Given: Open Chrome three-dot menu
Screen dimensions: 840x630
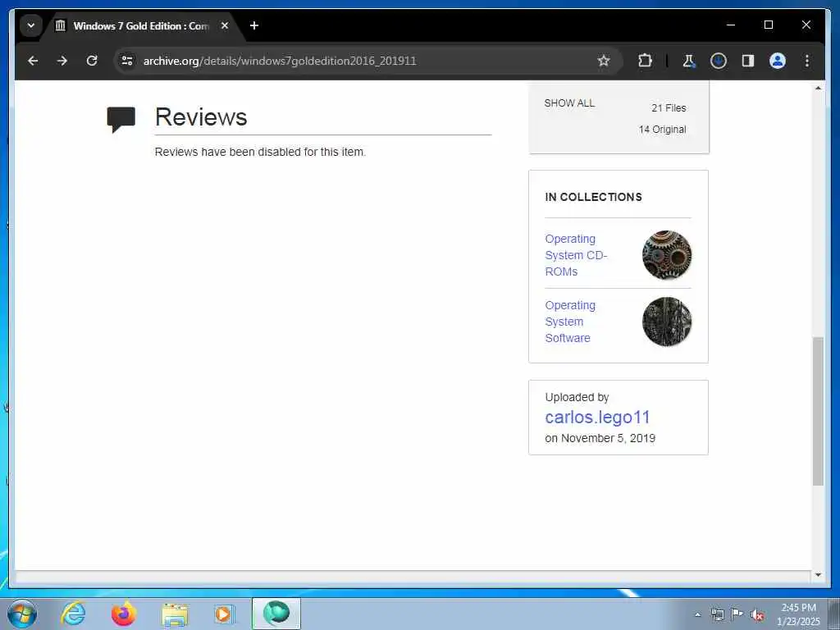Looking at the screenshot, I should click(807, 61).
